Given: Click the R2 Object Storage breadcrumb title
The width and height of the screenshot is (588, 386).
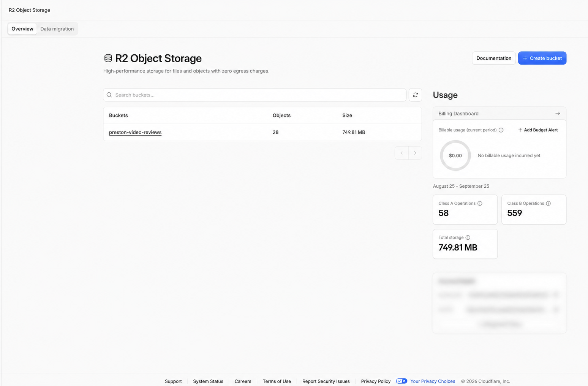Looking at the screenshot, I should pos(29,10).
